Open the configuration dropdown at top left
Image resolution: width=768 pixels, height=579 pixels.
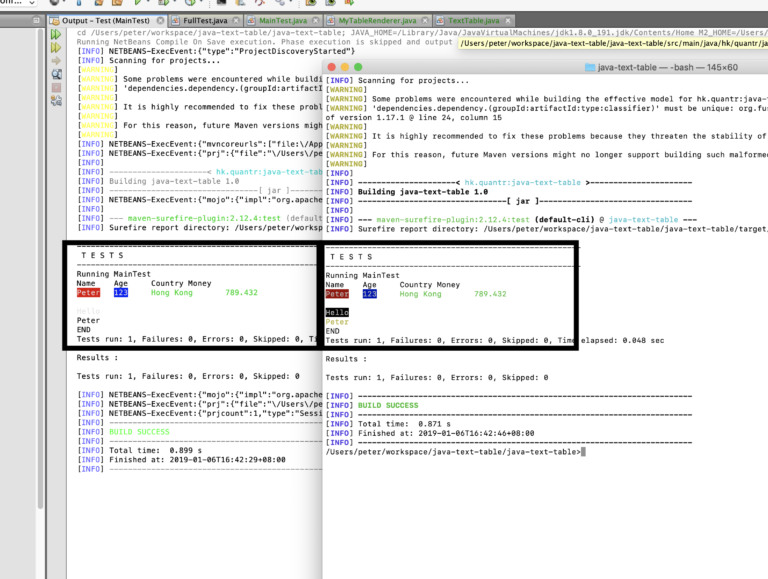click(18, 2)
